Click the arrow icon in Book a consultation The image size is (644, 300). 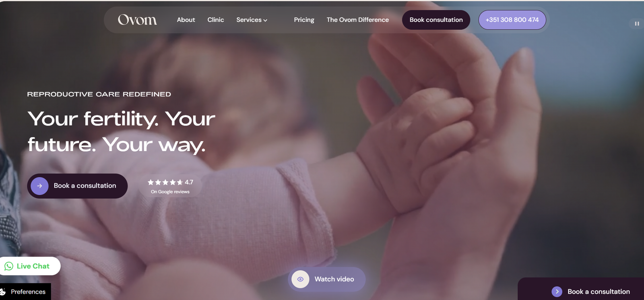pyautogui.click(x=39, y=186)
